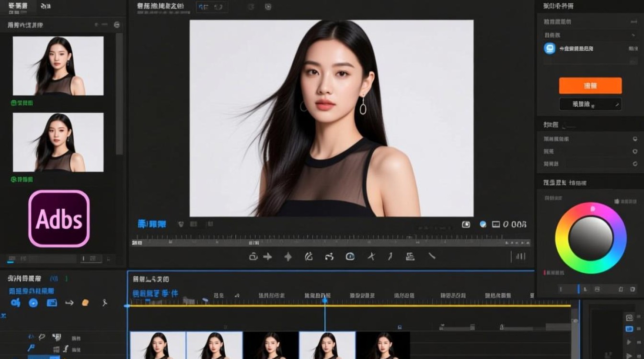Click the blue in-point handle at timeline start
Screen dimensions: 644x359
[x=127, y=305]
